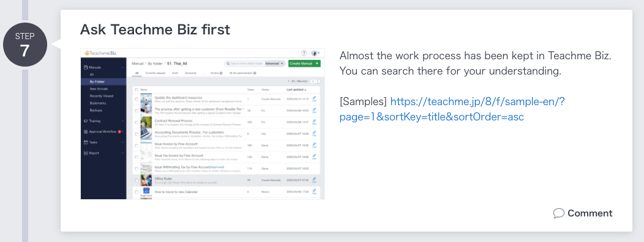
Task: Switch to the Currently released tab
Action: (155, 73)
